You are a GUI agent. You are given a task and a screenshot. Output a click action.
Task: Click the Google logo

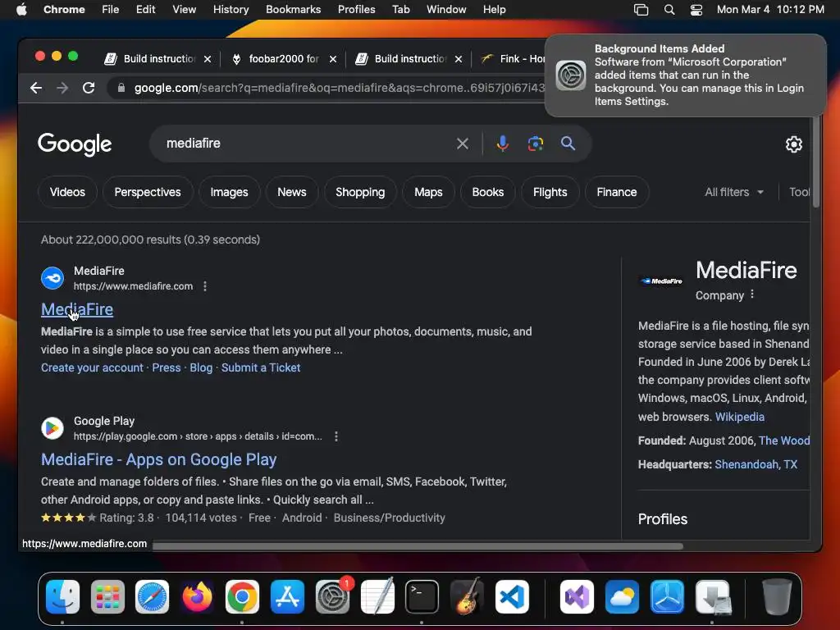tap(75, 144)
